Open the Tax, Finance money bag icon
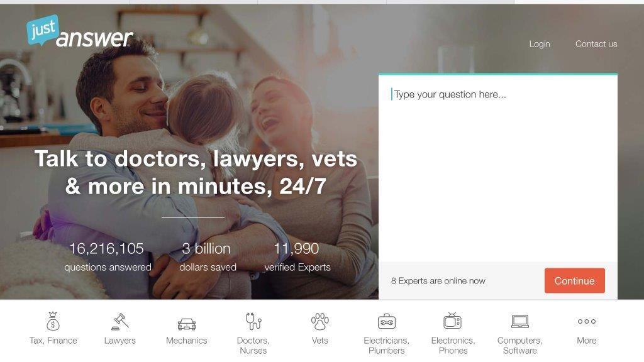The width and height of the screenshot is (644, 362). click(53, 321)
